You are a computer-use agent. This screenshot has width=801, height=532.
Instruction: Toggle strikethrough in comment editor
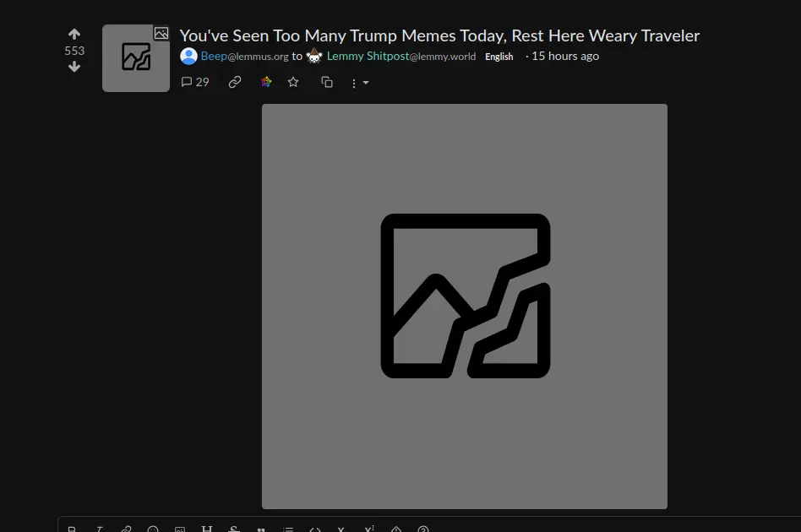[x=234, y=529]
